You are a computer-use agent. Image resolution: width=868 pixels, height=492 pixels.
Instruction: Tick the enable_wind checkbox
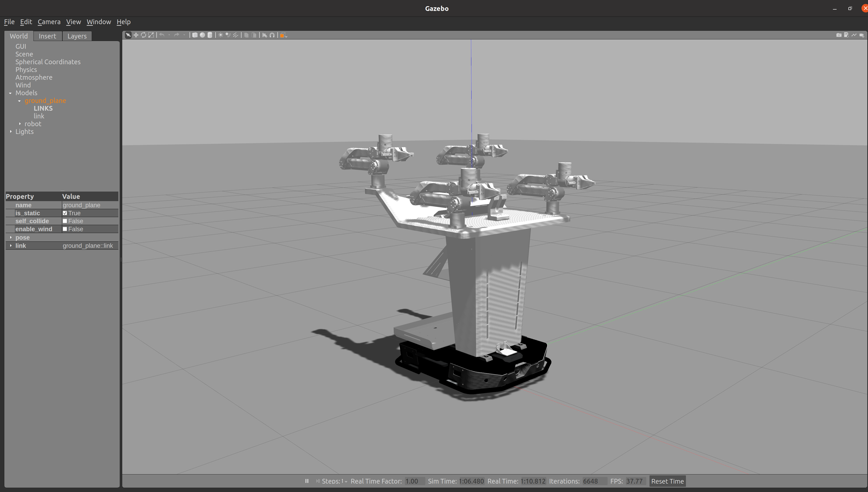tap(65, 229)
